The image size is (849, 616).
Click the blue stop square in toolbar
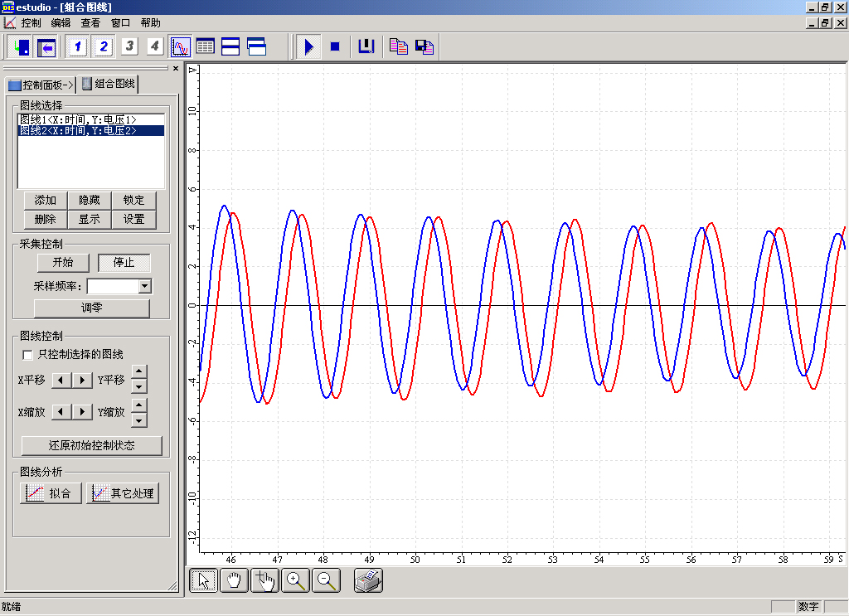pyautogui.click(x=335, y=46)
